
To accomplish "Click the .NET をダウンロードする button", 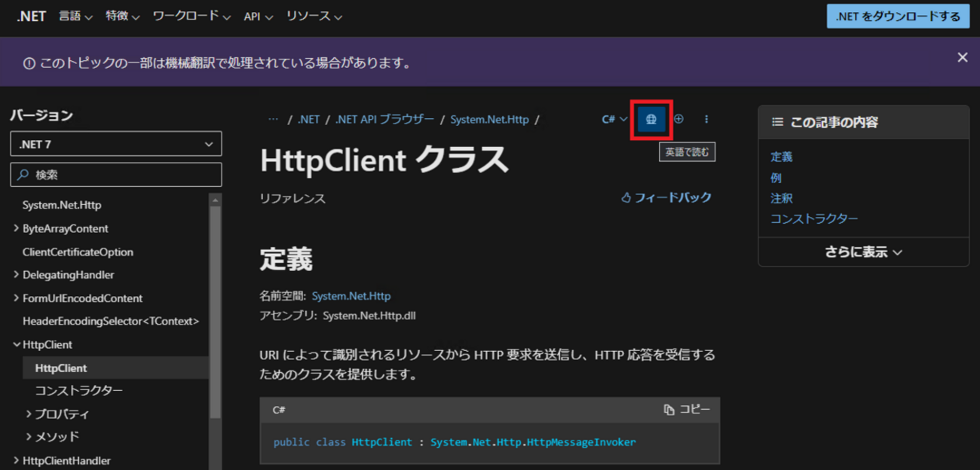I will tap(898, 16).
